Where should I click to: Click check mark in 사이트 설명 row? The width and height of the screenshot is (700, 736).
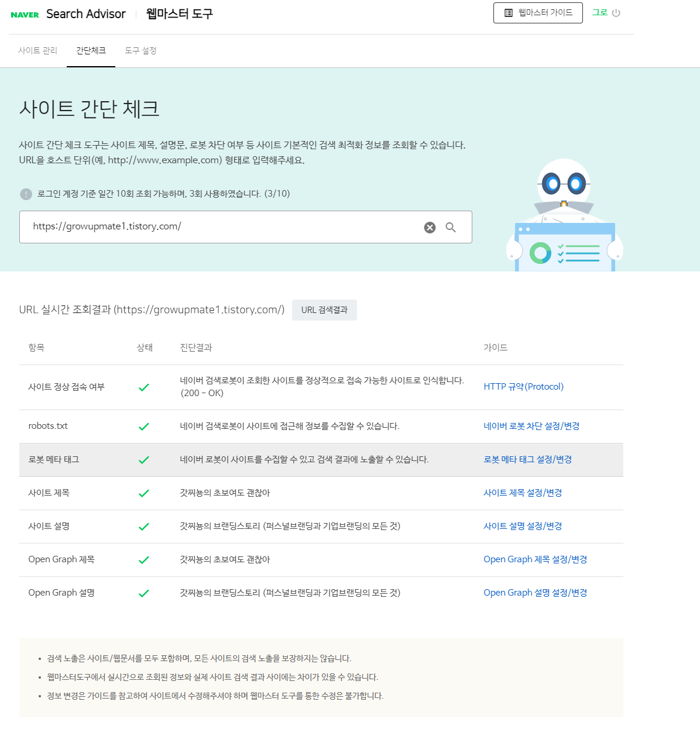(144, 527)
